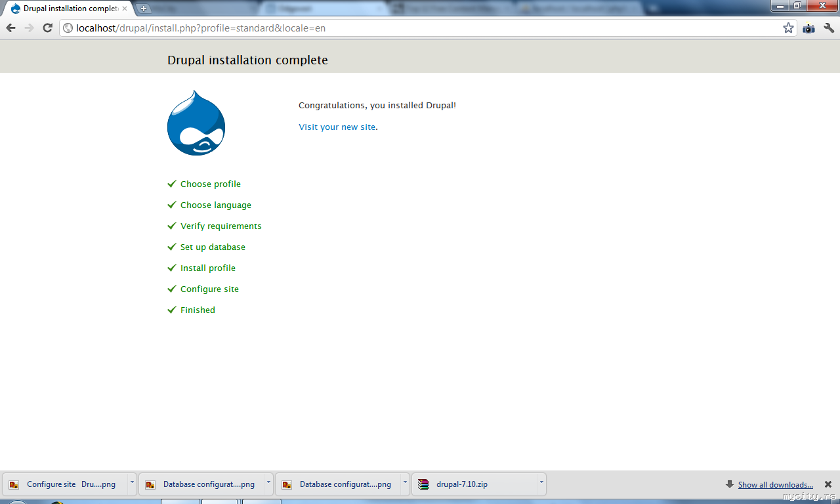Click the Choose profile green checkmark
Image resolution: width=840 pixels, height=504 pixels.
tap(172, 184)
